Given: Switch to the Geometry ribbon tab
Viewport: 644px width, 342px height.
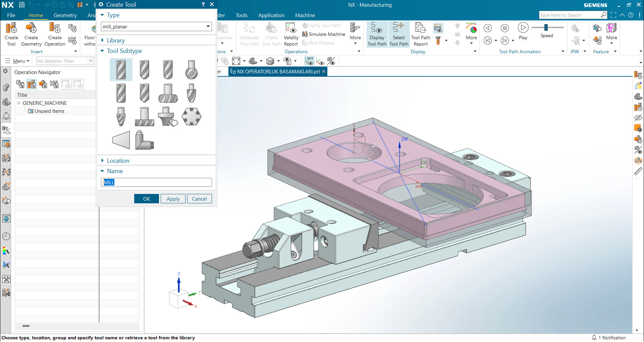Looking at the screenshot, I should (x=65, y=15).
